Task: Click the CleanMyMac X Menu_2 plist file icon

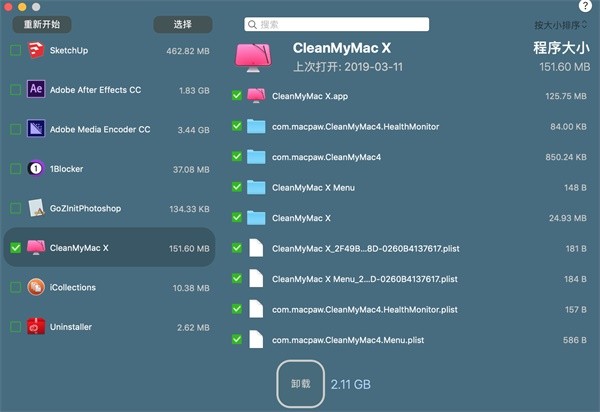Action: point(256,278)
